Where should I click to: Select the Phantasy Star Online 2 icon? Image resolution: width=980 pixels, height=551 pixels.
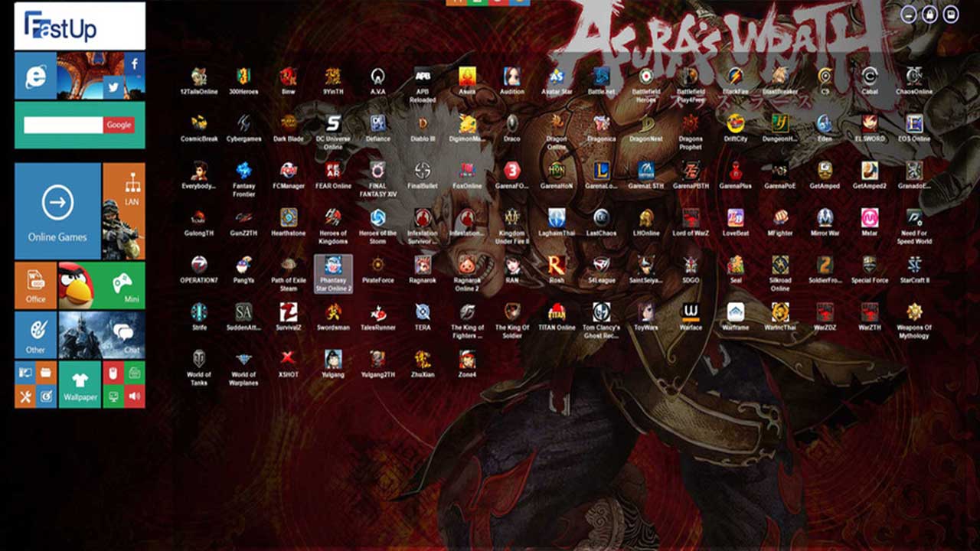coord(333,266)
